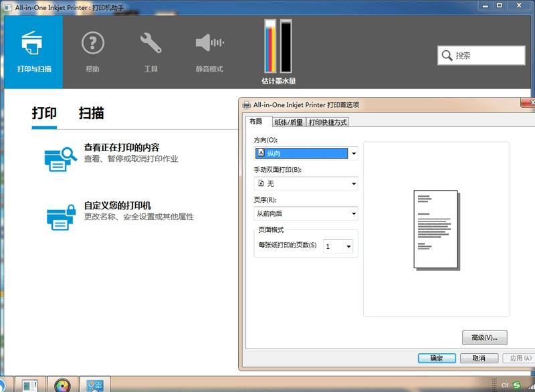Open the 打印与扫描 section icon
The height and width of the screenshot is (392, 535).
(x=31, y=41)
